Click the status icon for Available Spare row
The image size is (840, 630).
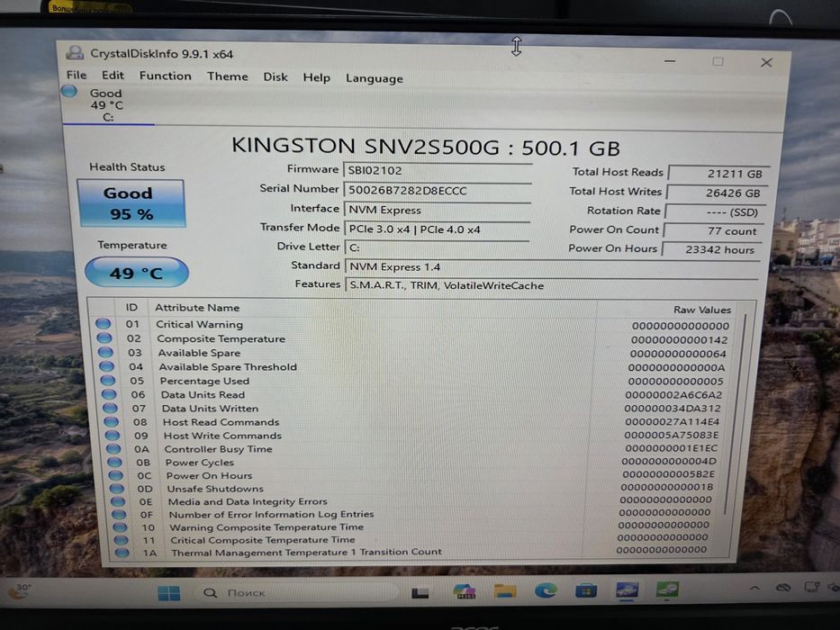[x=105, y=352]
